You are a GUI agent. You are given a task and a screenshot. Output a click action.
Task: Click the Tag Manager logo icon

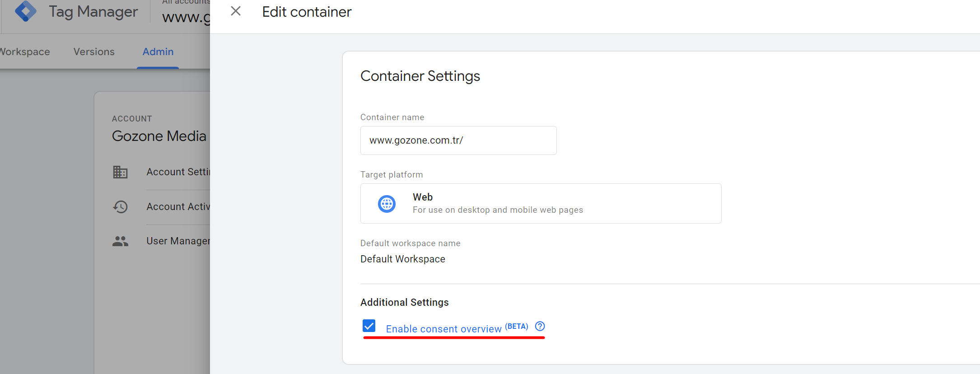click(25, 11)
